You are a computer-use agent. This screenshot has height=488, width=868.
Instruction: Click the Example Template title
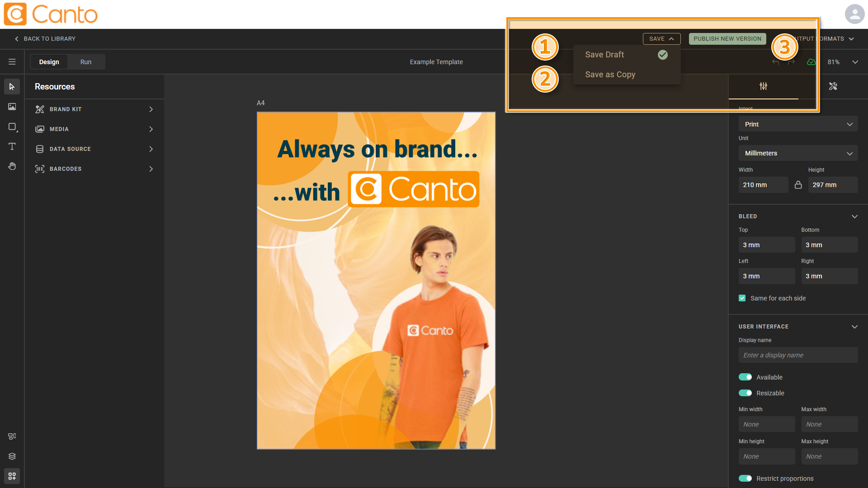click(x=436, y=62)
